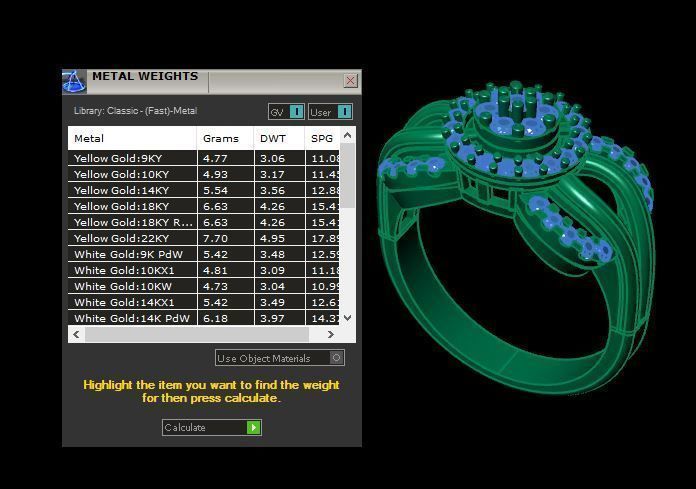This screenshot has width=696, height=489.
Task: Click the Metal Weights scale icon
Action: (74, 82)
